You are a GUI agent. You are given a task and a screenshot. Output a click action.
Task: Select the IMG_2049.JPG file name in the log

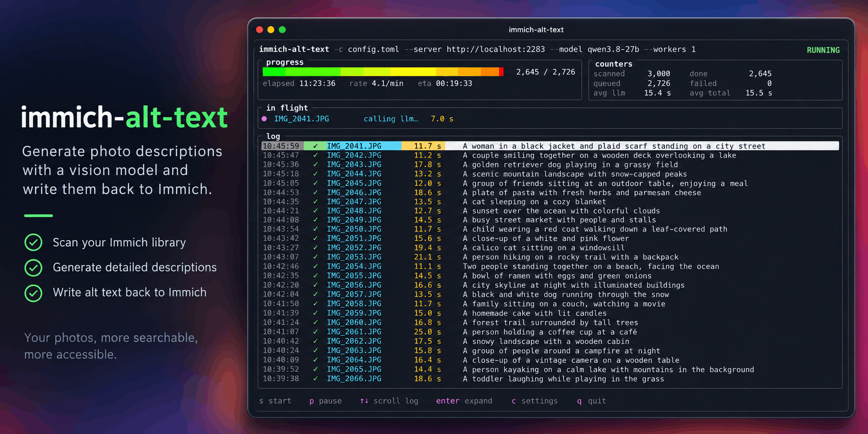tap(354, 220)
